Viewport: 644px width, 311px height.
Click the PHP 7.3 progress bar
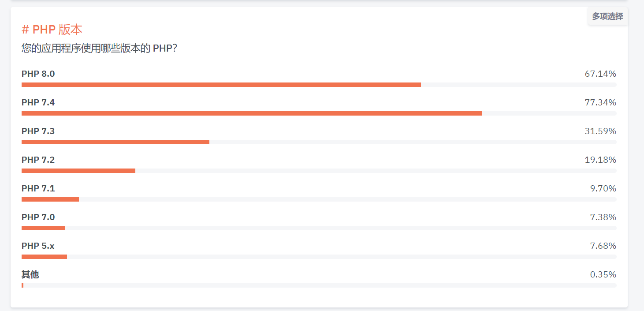319,142
